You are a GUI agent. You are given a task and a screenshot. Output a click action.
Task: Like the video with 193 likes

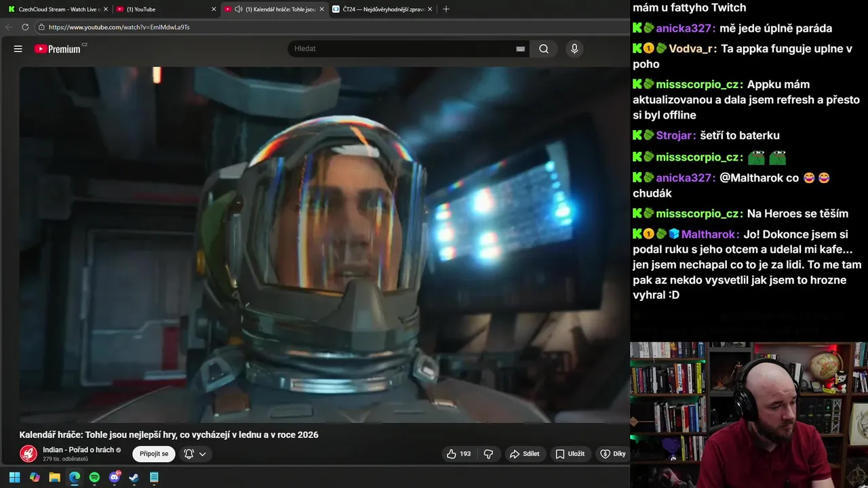[459, 453]
